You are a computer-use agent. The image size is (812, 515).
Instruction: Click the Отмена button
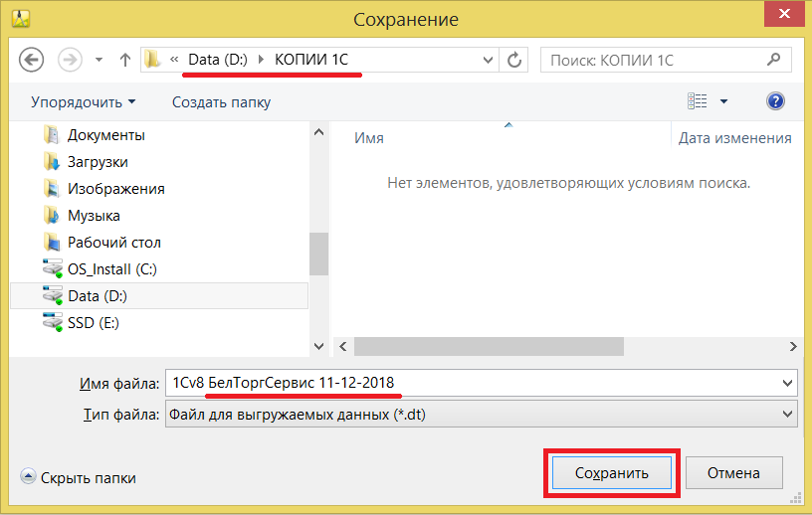pos(733,472)
